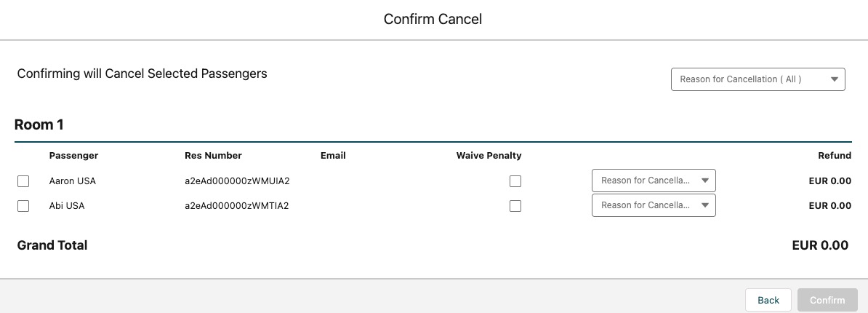Click the Passenger column header
Viewport: 868px width, 313px height.
click(x=73, y=156)
